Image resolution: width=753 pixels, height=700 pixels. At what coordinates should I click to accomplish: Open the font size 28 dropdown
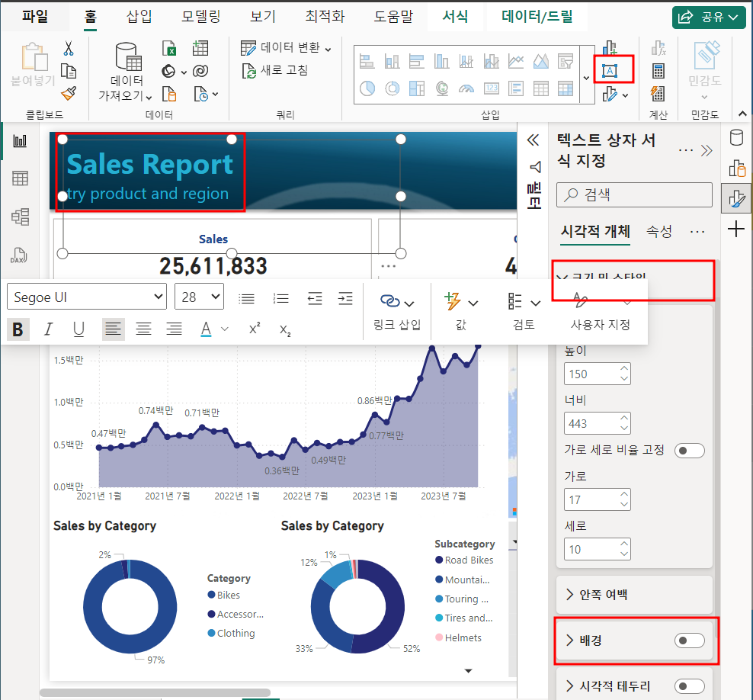click(x=199, y=297)
